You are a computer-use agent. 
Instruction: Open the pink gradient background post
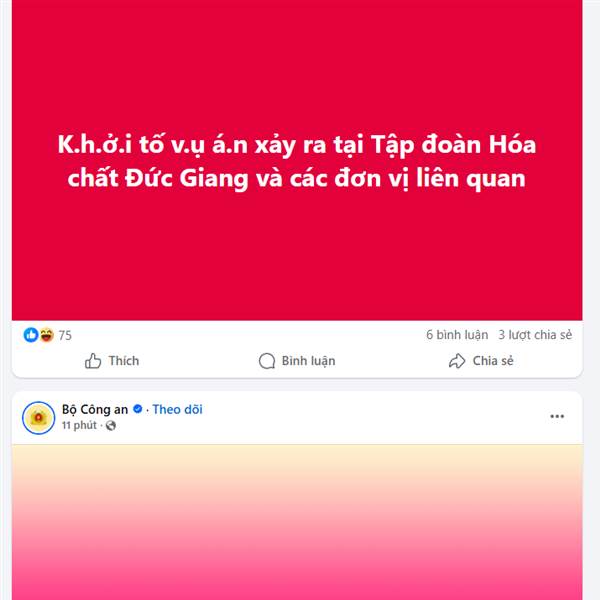click(297, 522)
